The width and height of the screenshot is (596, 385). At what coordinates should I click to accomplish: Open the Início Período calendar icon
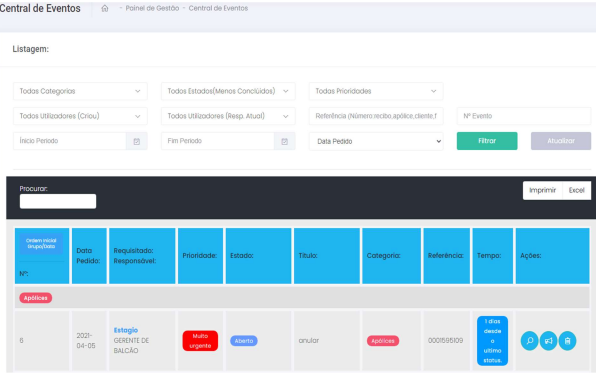[x=136, y=141]
